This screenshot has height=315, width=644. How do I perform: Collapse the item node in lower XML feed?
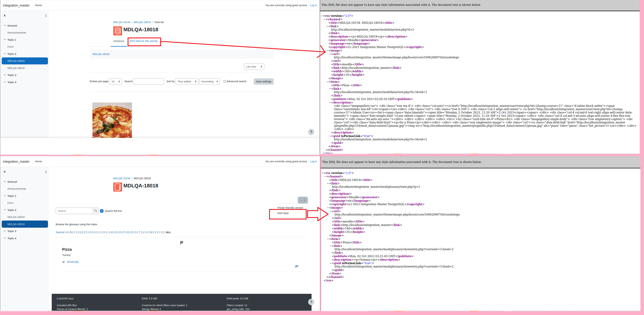[328, 239]
